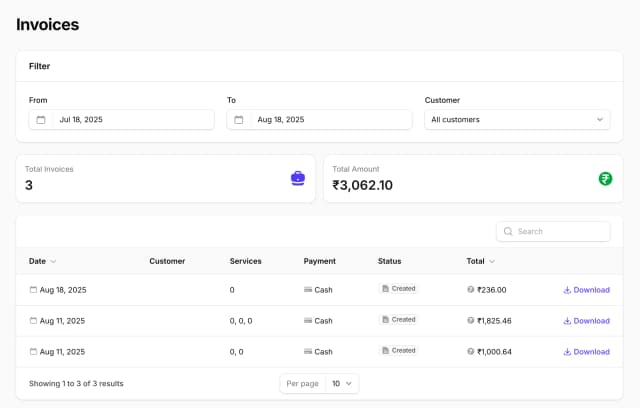Click the calendar icon in From field
This screenshot has height=408, width=640.
pyautogui.click(x=41, y=120)
